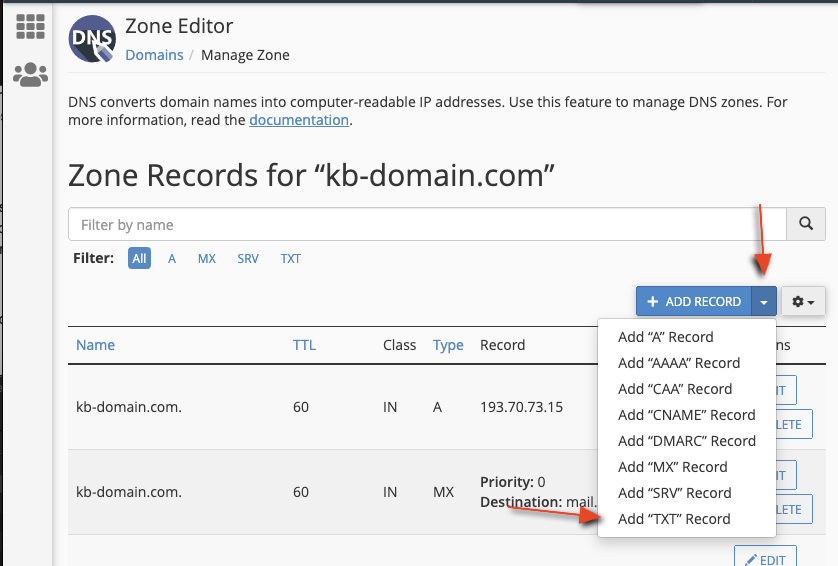This screenshot has width=838, height=566.
Task: Select Add "AAAA" Record menu item
Action: (679, 363)
